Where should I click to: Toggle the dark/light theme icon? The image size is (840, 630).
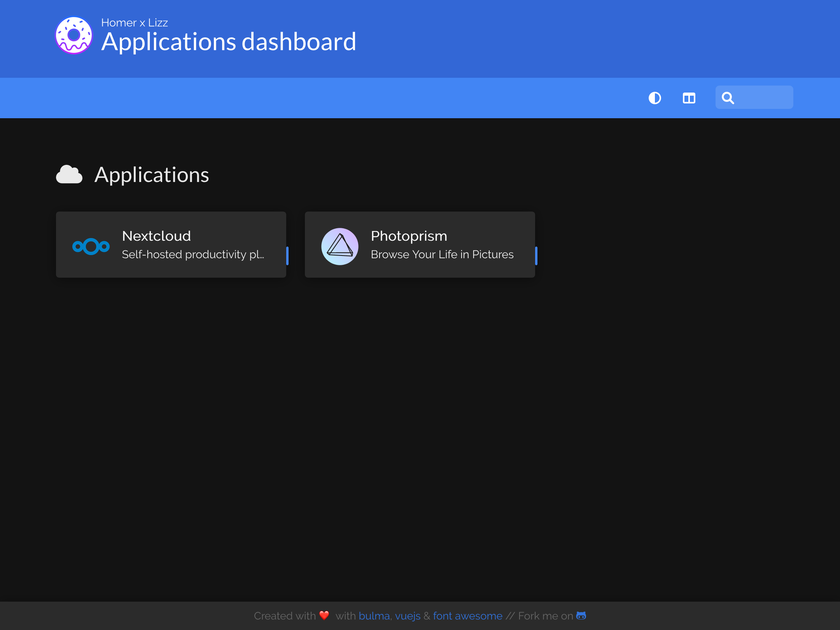point(655,98)
